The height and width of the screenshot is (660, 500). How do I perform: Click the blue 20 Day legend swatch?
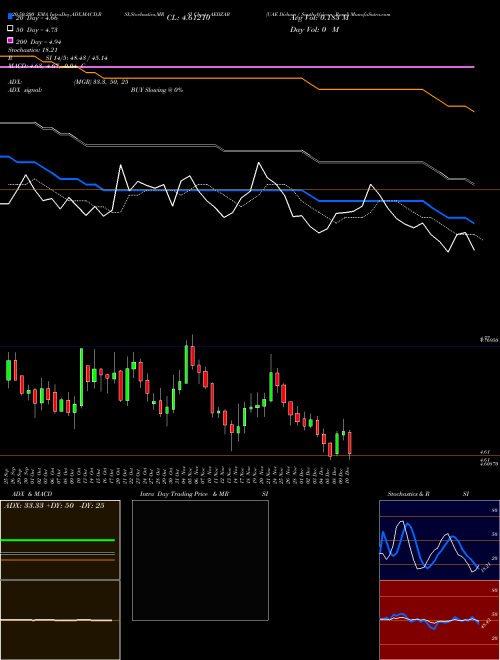[10, 17]
